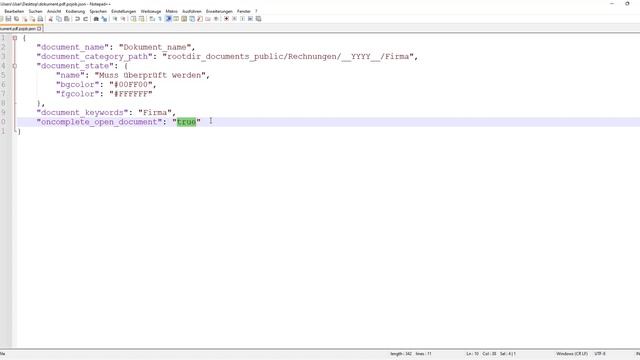Click the Cut scissors toolbar icon
This screenshot has width=640, height=360.
(x=50, y=19)
